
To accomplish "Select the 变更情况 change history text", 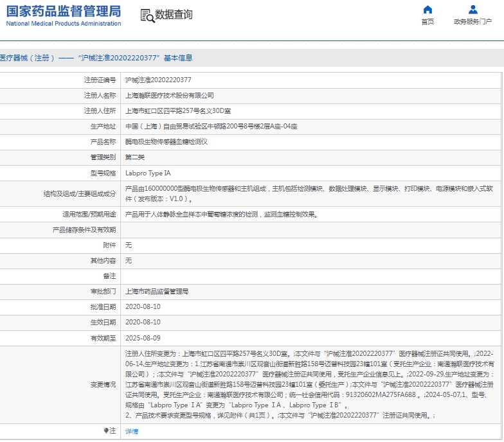I will coord(310,384).
